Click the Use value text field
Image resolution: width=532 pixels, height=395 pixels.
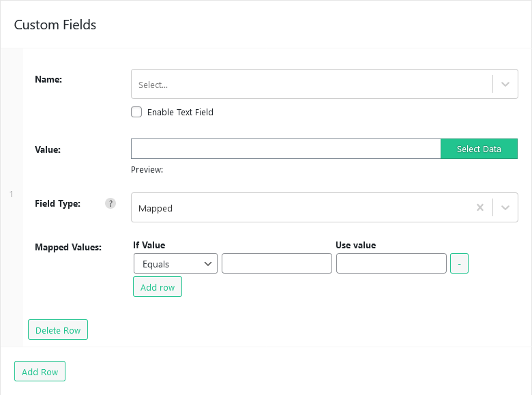coord(391,263)
